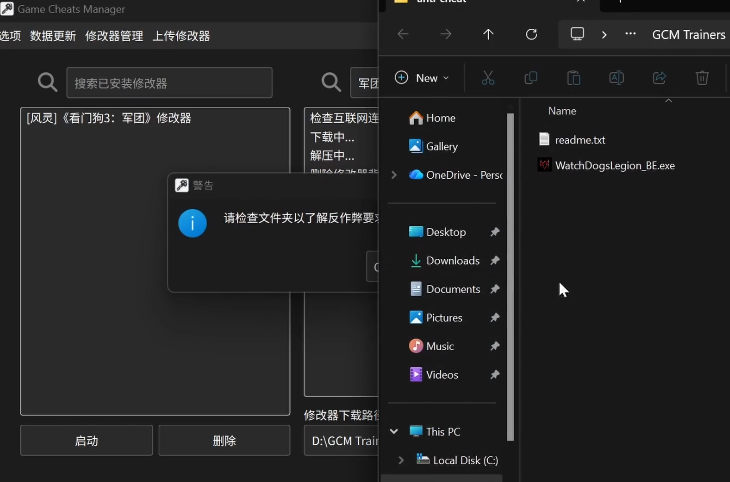The width and height of the screenshot is (730, 482).
Task: Click the D:\GCM Trainers download path field
Action: click(341, 441)
